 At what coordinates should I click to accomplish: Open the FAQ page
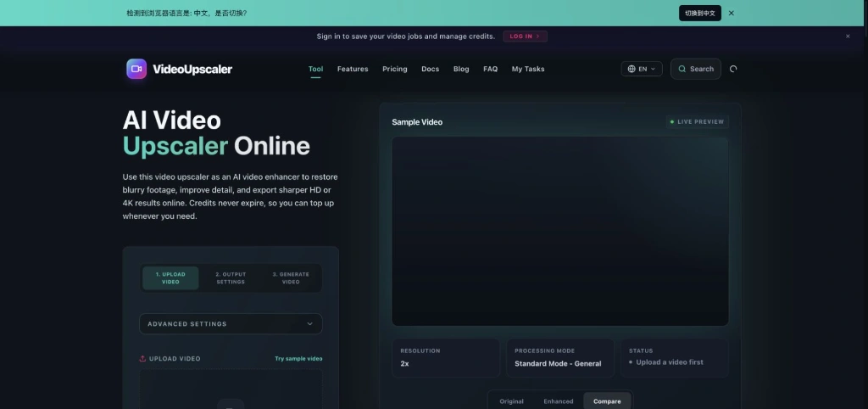(491, 70)
